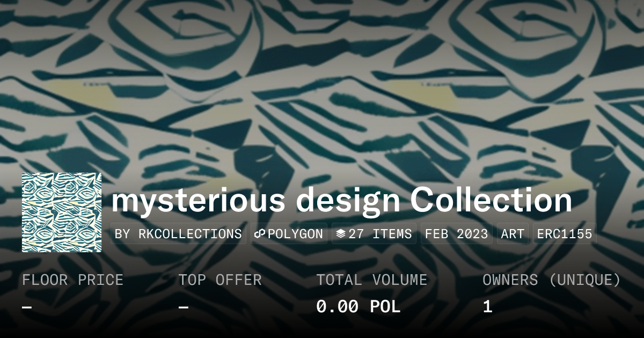644x338 pixels.
Task: Select the ERC1155 token standard badge
Action: (565, 234)
